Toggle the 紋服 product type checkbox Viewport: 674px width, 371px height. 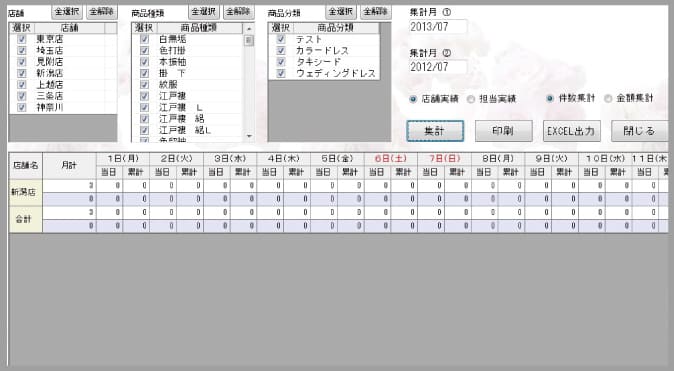tap(144, 85)
